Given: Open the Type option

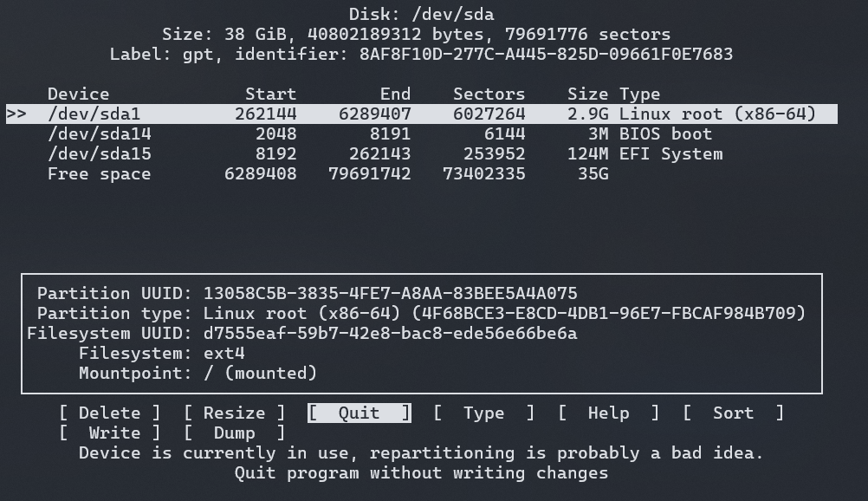Looking at the screenshot, I should (483, 413).
